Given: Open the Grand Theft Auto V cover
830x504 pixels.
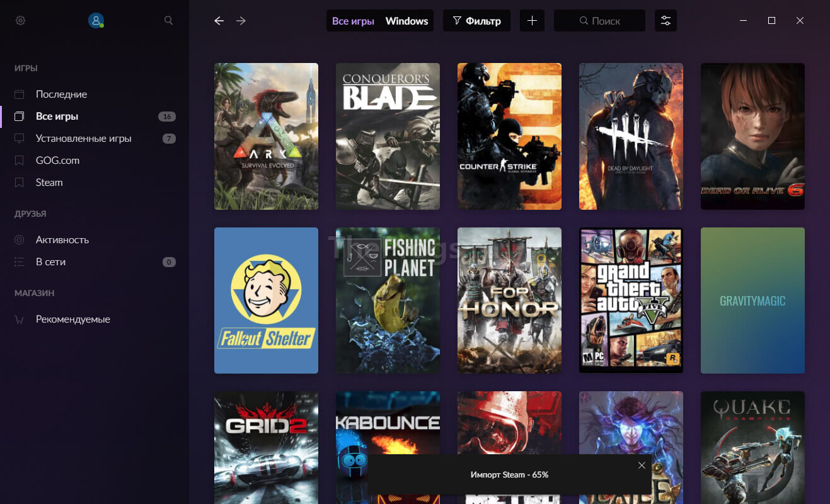Looking at the screenshot, I should coord(631,301).
